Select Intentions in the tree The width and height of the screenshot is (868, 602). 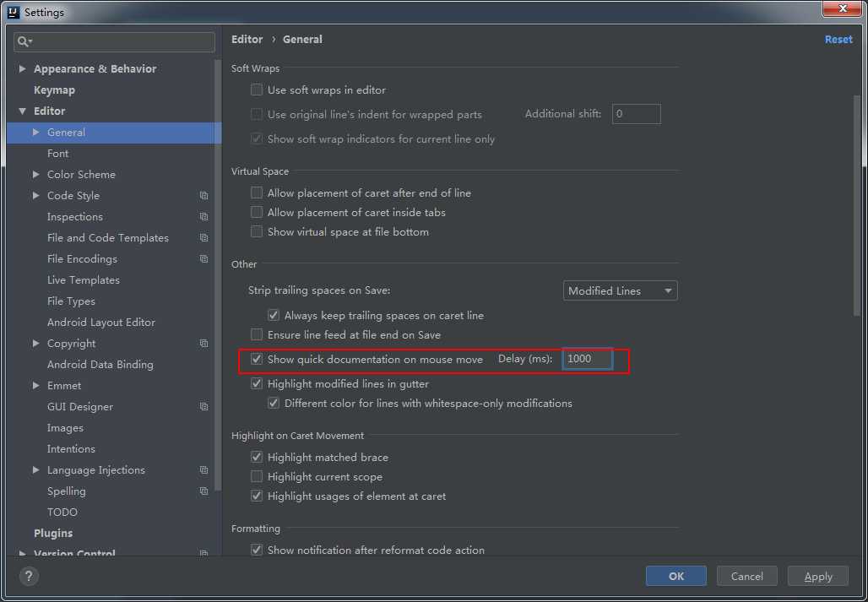(x=72, y=449)
